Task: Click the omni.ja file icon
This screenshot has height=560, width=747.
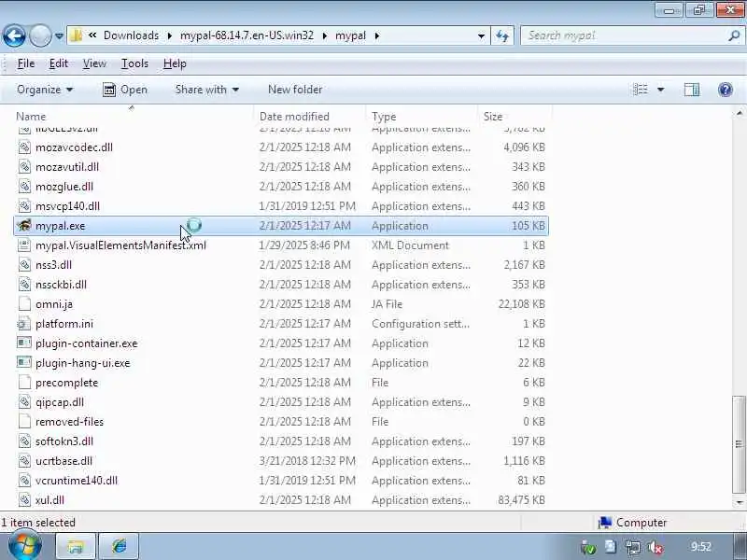Action: [x=24, y=304]
